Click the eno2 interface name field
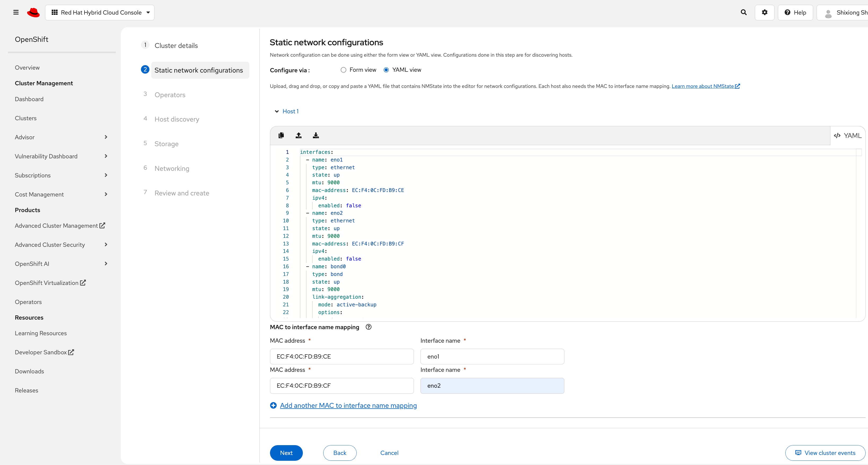 coord(492,386)
